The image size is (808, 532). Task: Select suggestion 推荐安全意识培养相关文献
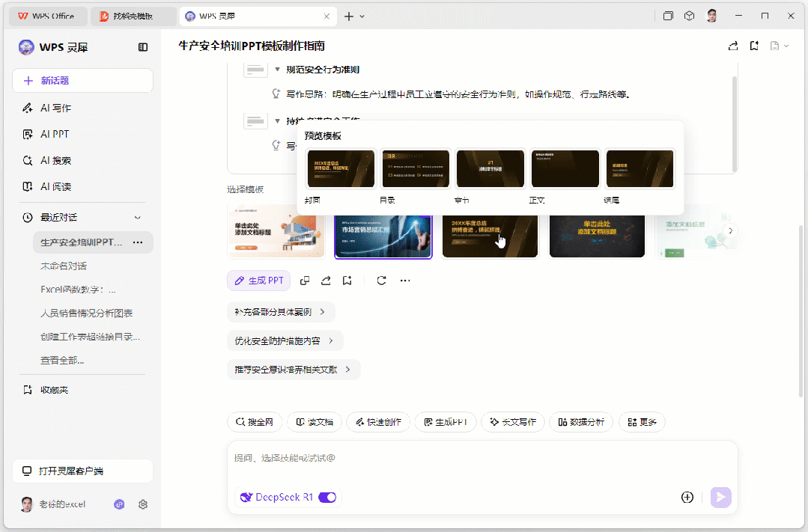tap(294, 370)
